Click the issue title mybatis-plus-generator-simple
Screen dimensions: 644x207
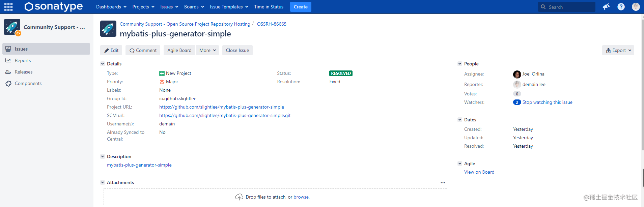(175, 34)
